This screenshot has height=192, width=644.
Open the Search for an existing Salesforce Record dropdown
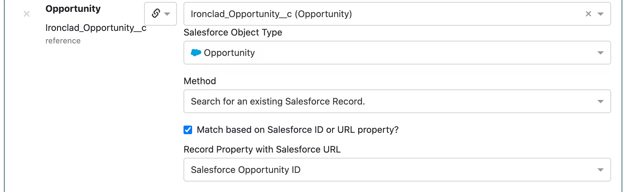tap(397, 101)
